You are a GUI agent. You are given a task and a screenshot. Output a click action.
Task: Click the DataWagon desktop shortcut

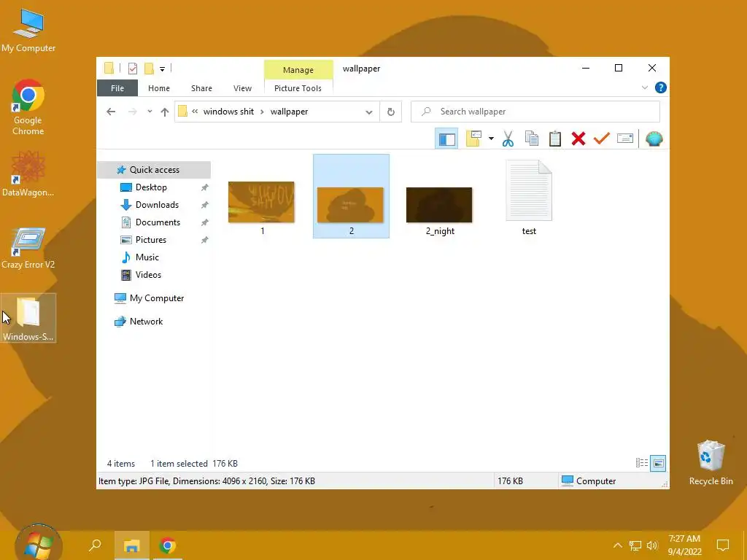[28, 174]
